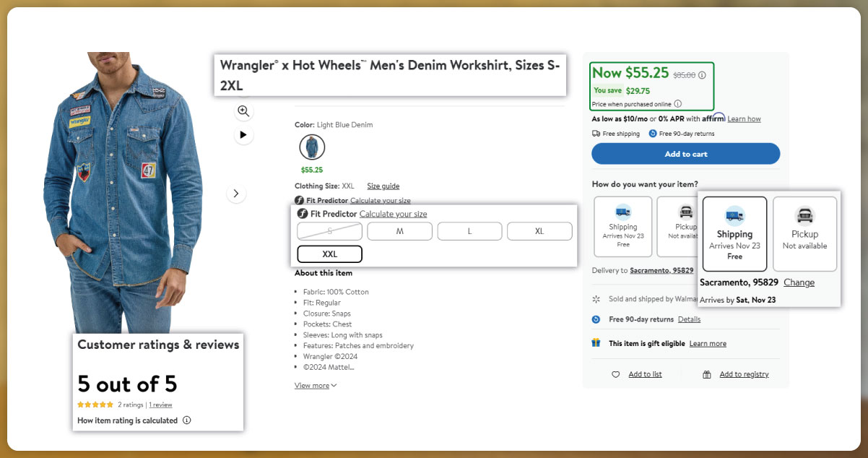
Task: Open the Affirm Learn how link
Action: pyautogui.click(x=744, y=119)
